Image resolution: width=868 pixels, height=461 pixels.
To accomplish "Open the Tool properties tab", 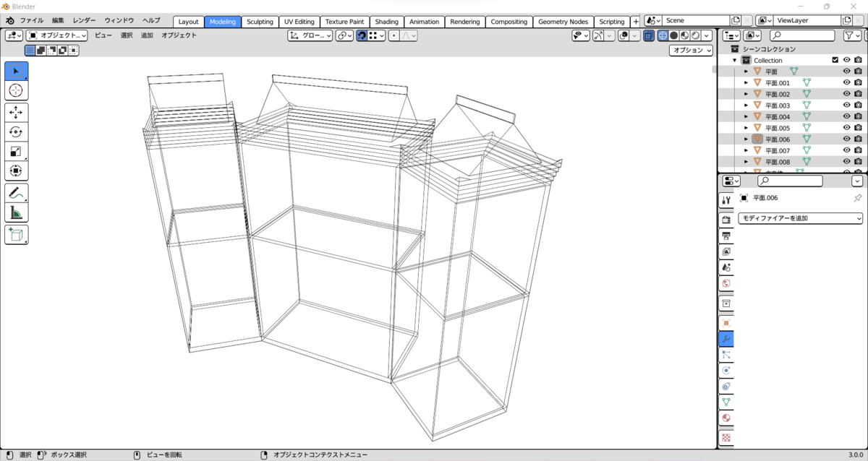I will tap(726, 200).
